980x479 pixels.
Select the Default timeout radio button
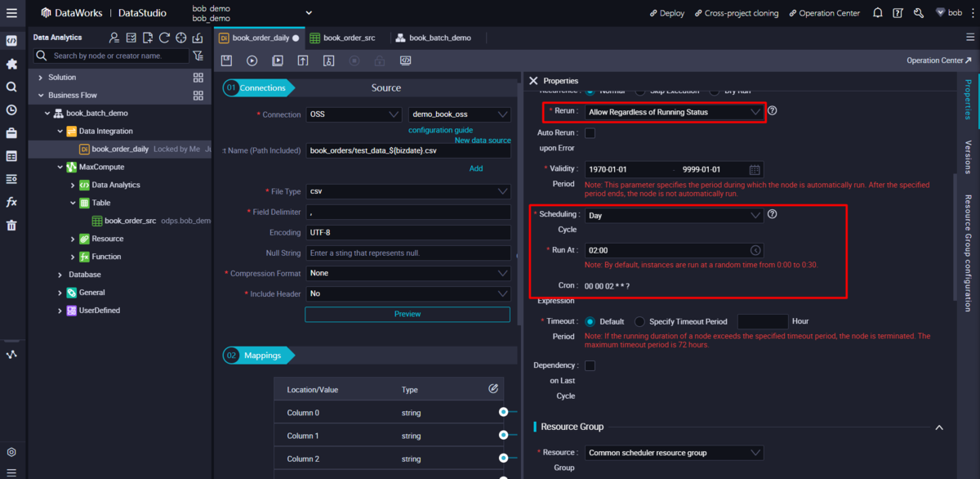[x=590, y=321]
